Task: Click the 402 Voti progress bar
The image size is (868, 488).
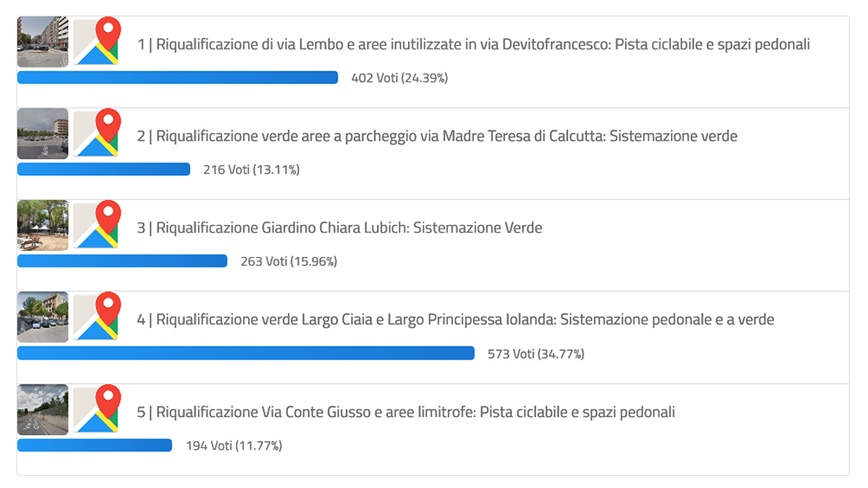Action: pyautogui.click(x=178, y=77)
